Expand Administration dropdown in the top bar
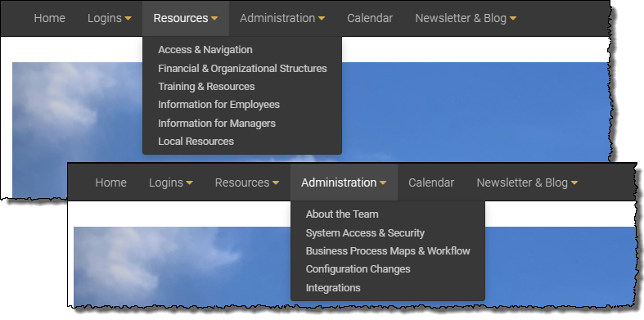Viewport: 644px width, 320px height. point(282,18)
